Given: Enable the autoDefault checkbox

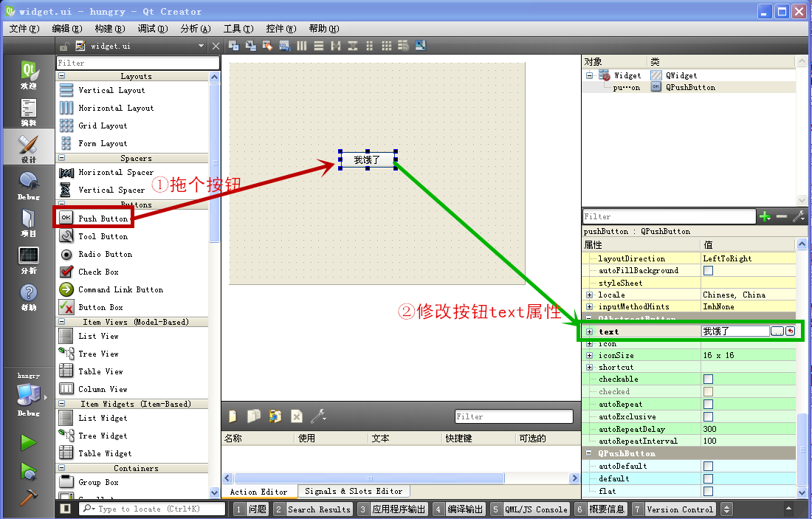Looking at the screenshot, I should click(708, 466).
